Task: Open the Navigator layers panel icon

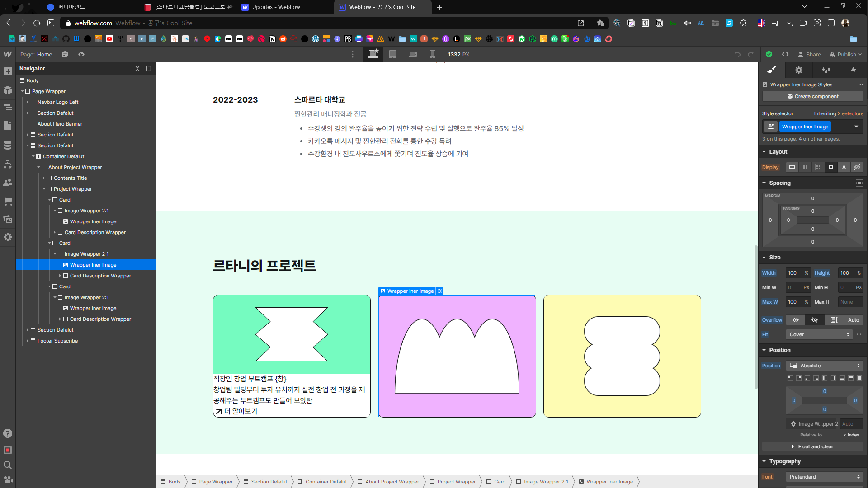Action: 8,108
